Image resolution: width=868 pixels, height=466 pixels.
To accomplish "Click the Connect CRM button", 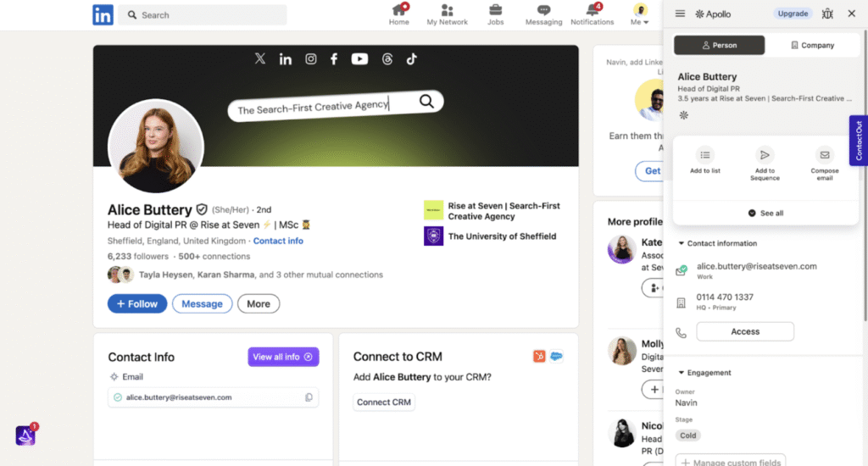I will (384, 402).
